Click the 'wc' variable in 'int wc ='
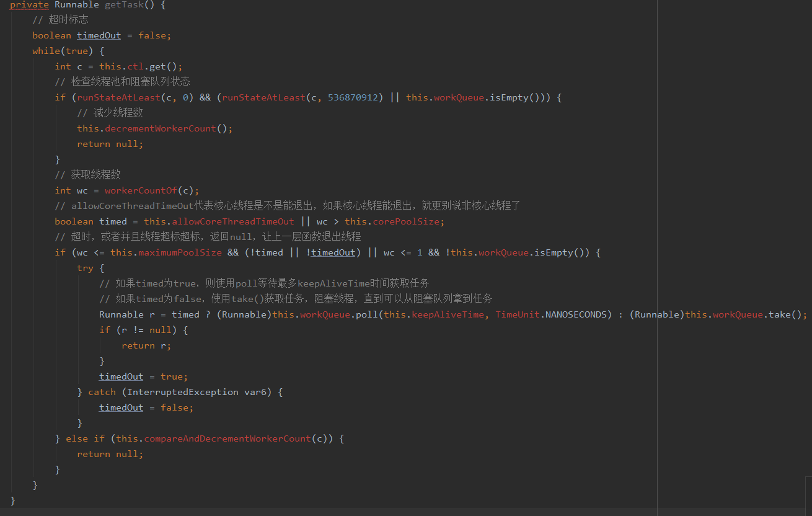The width and height of the screenshot is (812, 516). click(x=82, y=190)
